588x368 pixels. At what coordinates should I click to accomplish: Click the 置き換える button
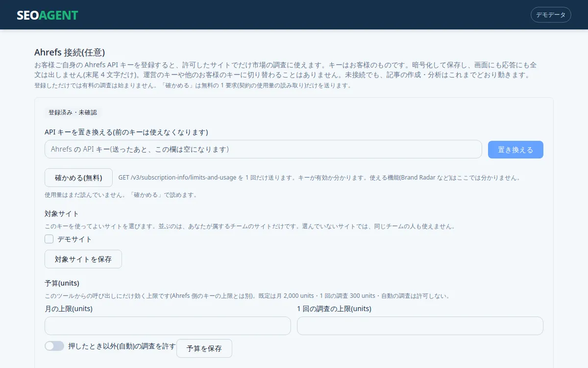(515, 150)
